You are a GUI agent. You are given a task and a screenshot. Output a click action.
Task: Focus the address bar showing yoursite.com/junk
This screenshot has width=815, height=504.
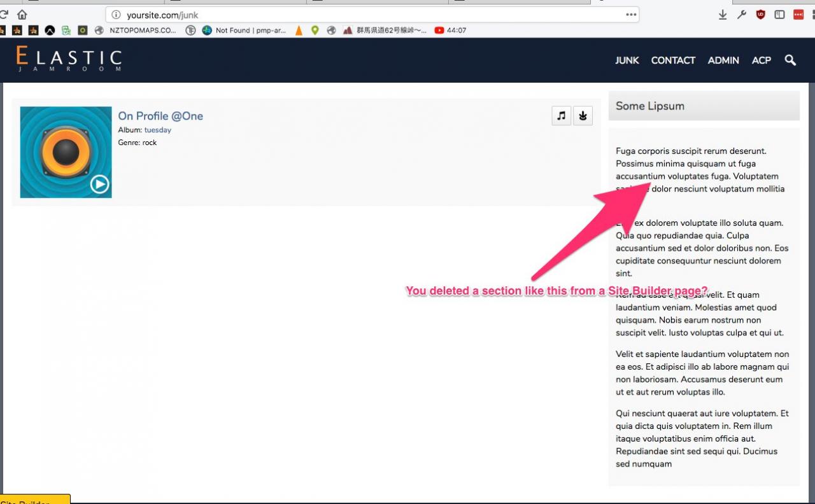(372, 15)
